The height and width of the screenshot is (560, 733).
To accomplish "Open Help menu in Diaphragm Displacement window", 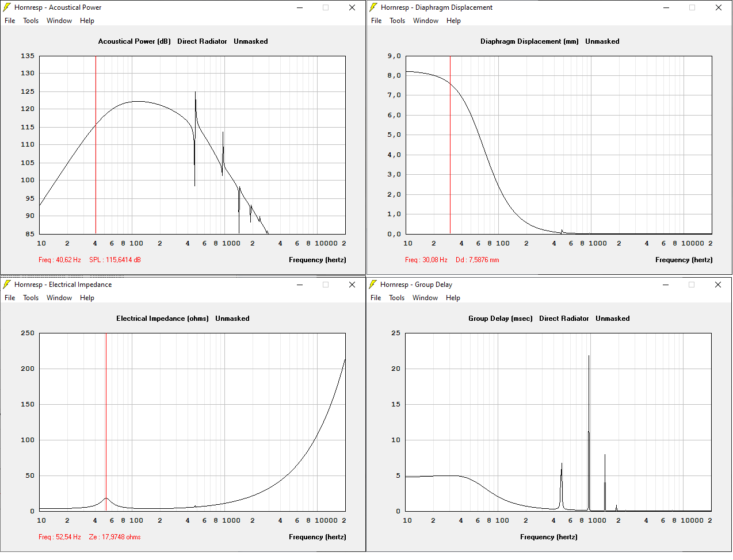I will tap(453, 21).
